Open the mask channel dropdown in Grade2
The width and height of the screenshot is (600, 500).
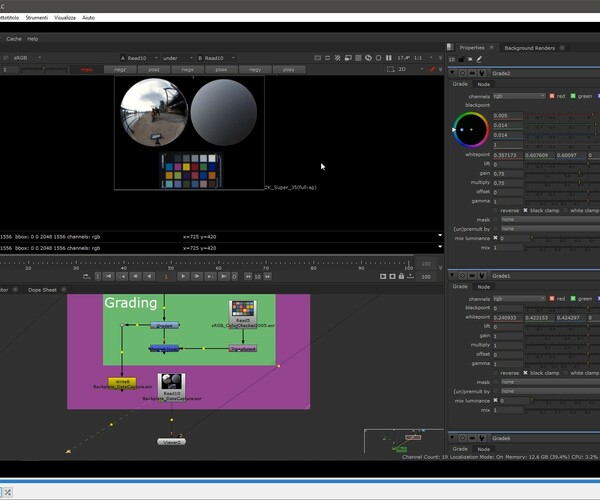pyautogui.click(x=550, y=220)
